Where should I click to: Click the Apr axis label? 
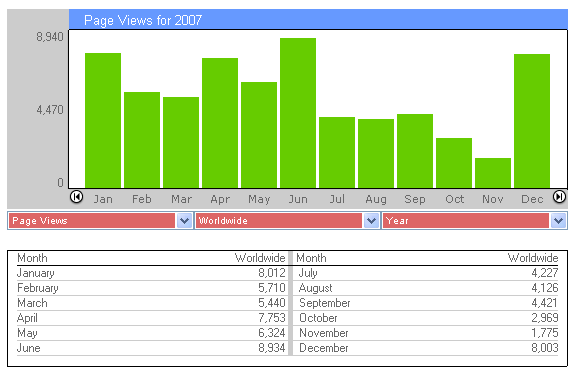[x=220, y=199]
